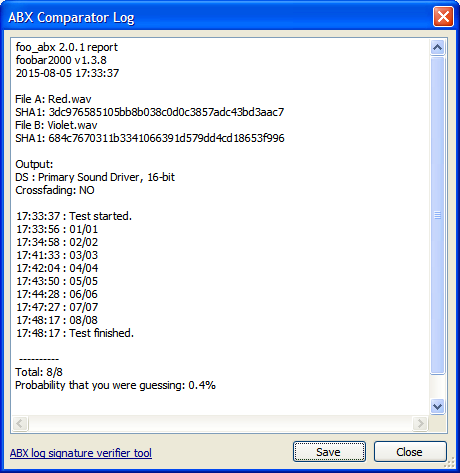This screenshot has height=473, width=460.
Task: Click the vertical scrollbar up arrow
Action: (437, 47)
